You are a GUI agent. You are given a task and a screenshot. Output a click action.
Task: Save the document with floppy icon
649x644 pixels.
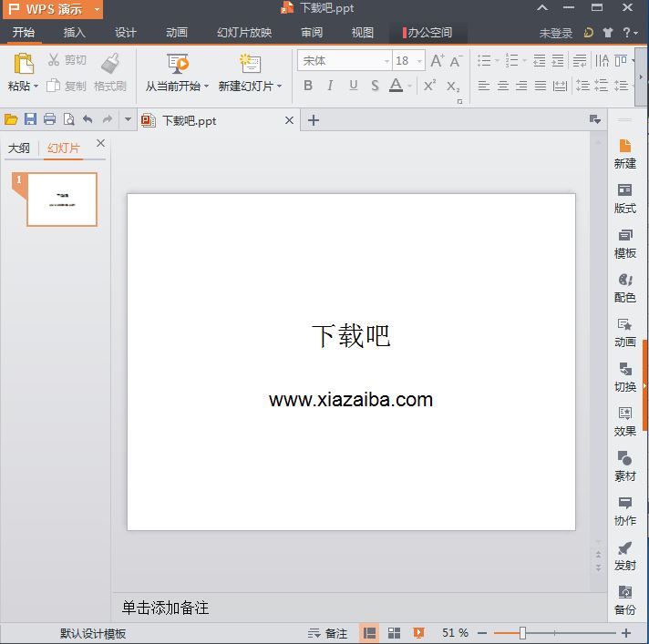(x=30, y=119)
